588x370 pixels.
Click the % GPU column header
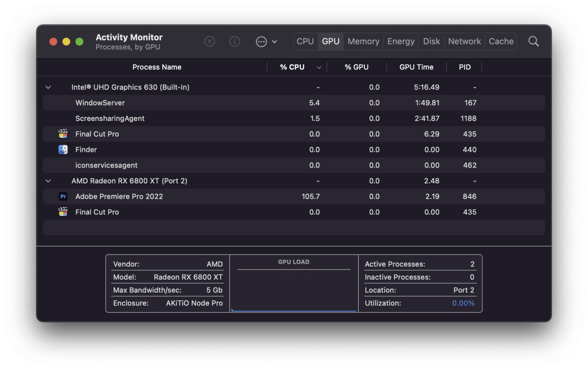tap(356, 67)
